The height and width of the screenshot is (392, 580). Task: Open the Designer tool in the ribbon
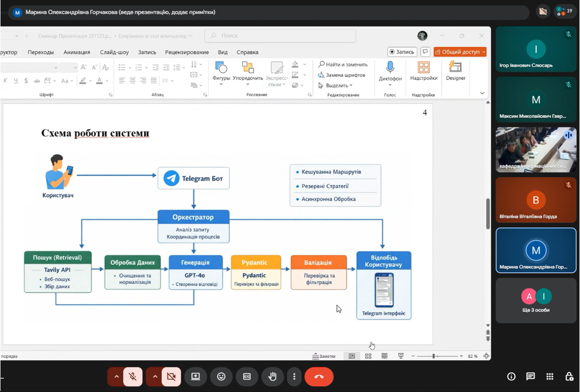(x=455, y=68)
